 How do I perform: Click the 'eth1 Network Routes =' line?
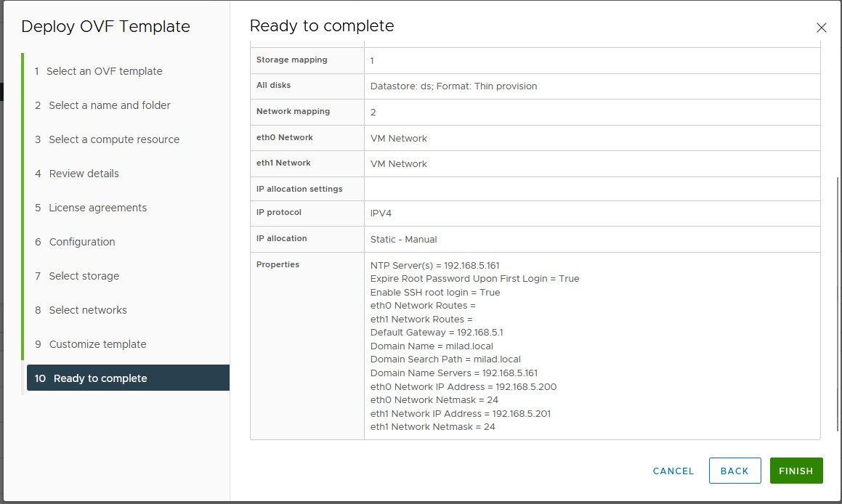[x=421, y=319]
